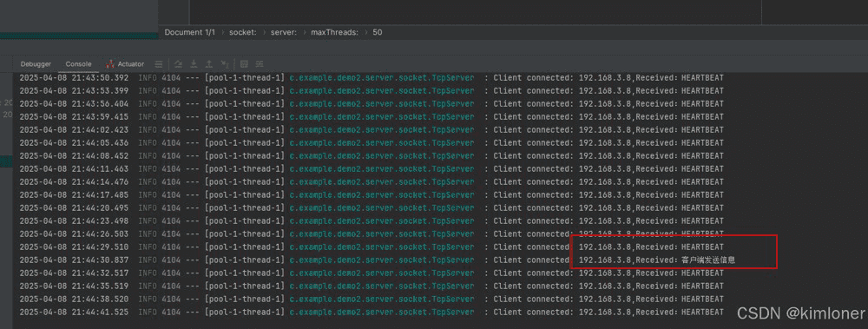Screen dimensions: 868x329
Task: Click the Step Into down-arrow icon
Action: [194, 64]
